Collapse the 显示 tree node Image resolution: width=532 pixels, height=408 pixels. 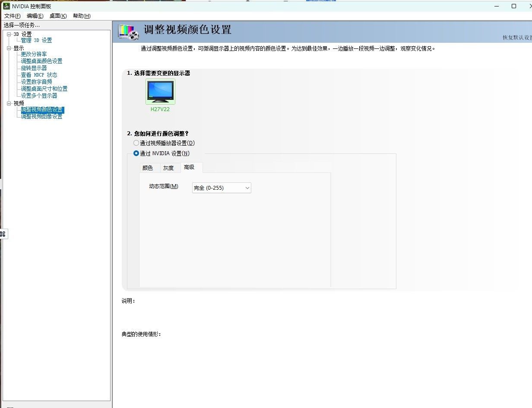point(9,48)
